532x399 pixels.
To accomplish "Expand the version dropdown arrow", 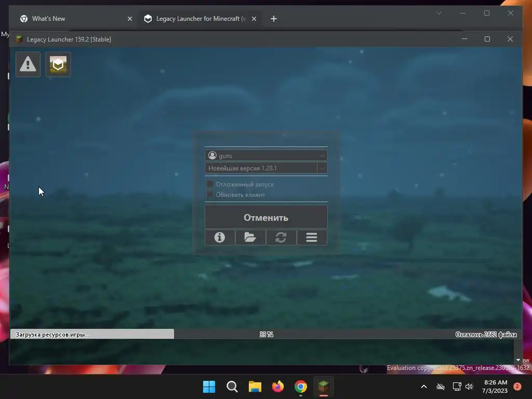I will click(322, 168).
